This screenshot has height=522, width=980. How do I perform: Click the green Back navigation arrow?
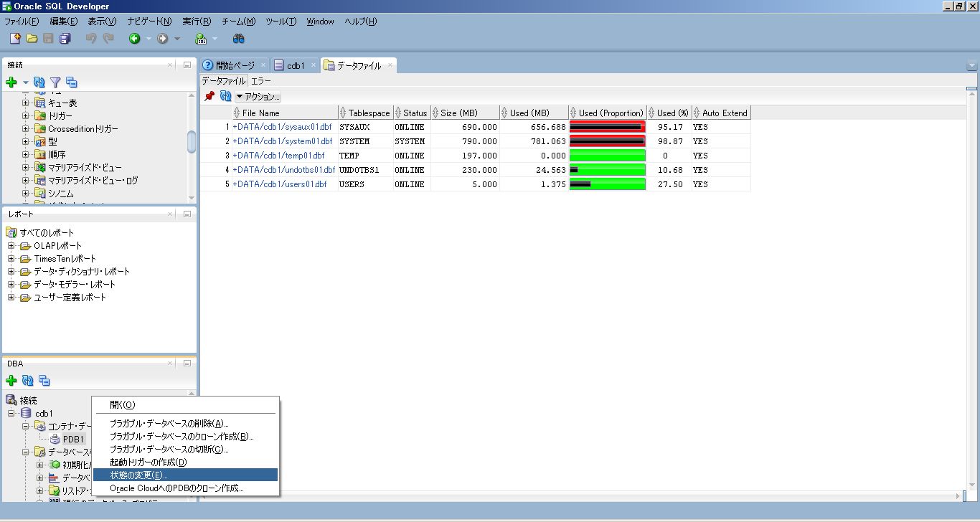coord(134,39)
